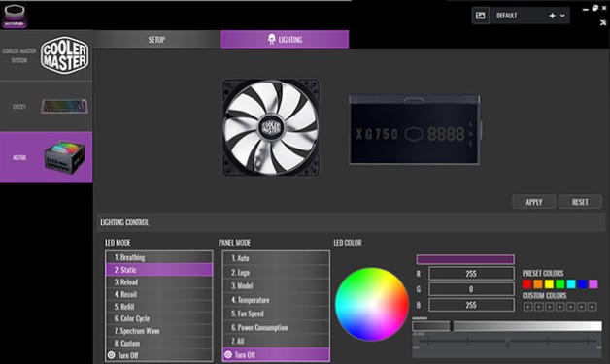Choose the orange preset color

click(x=538, y=284)
